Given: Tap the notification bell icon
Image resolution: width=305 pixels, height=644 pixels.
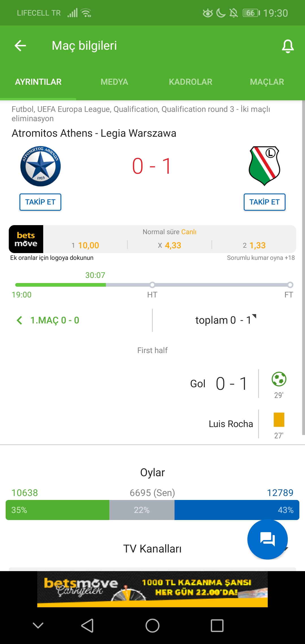Looking at the screenshot, I should [288, 46].
